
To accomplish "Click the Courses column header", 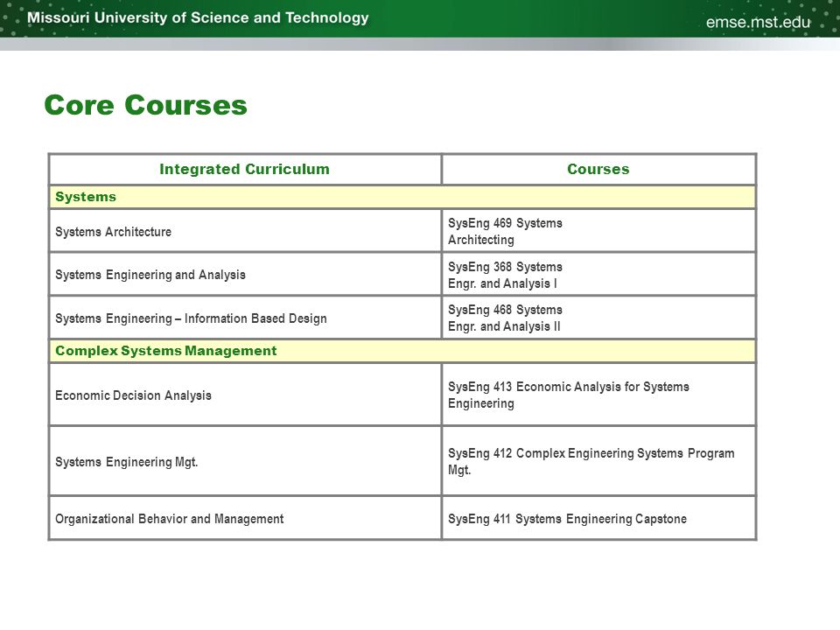I will coord(598,169).
